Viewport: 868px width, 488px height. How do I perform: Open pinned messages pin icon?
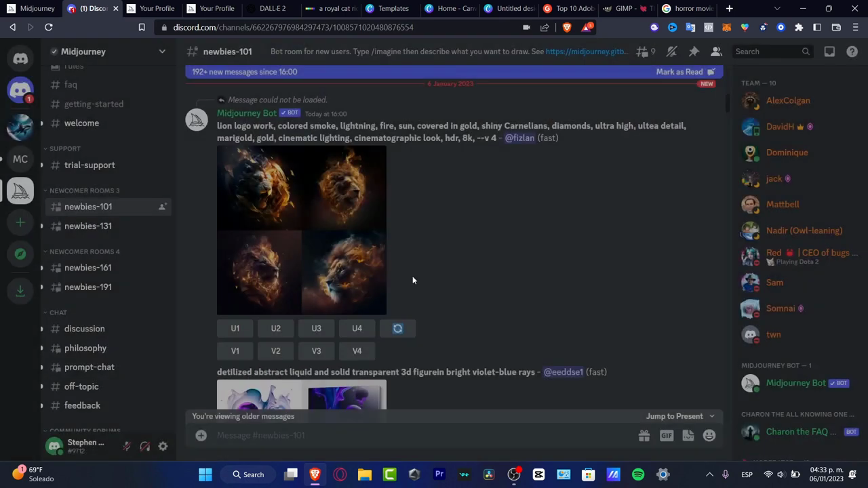click(x=694, y=52)
